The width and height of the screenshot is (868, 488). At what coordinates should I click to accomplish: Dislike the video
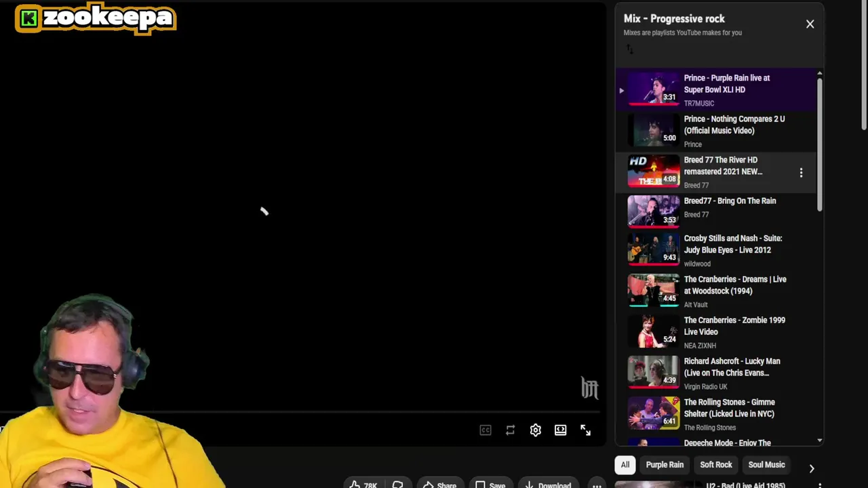(397, 484)
